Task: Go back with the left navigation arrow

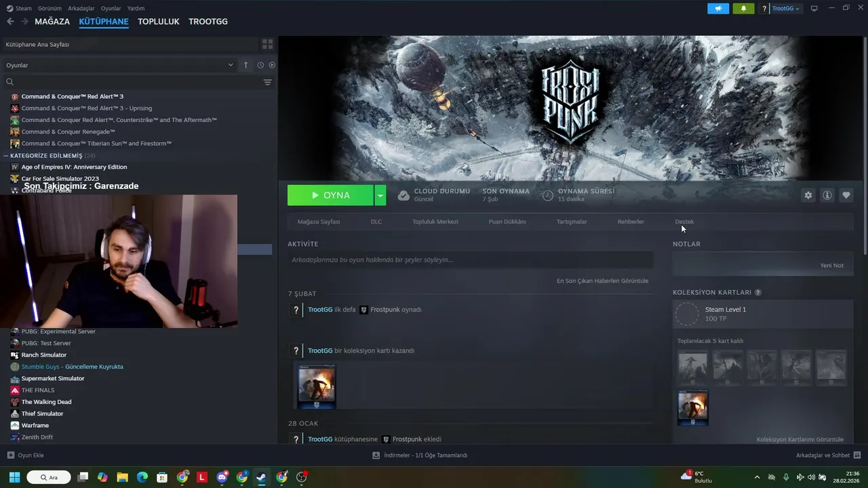Action: pyautogui.click(x=10, y=22)
